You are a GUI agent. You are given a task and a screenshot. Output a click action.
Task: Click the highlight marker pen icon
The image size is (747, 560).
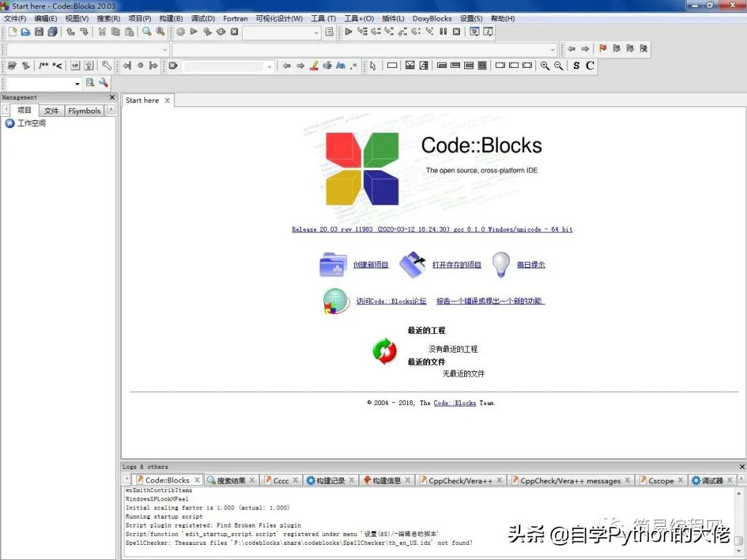pyautogui.click(x=314, y=66)
